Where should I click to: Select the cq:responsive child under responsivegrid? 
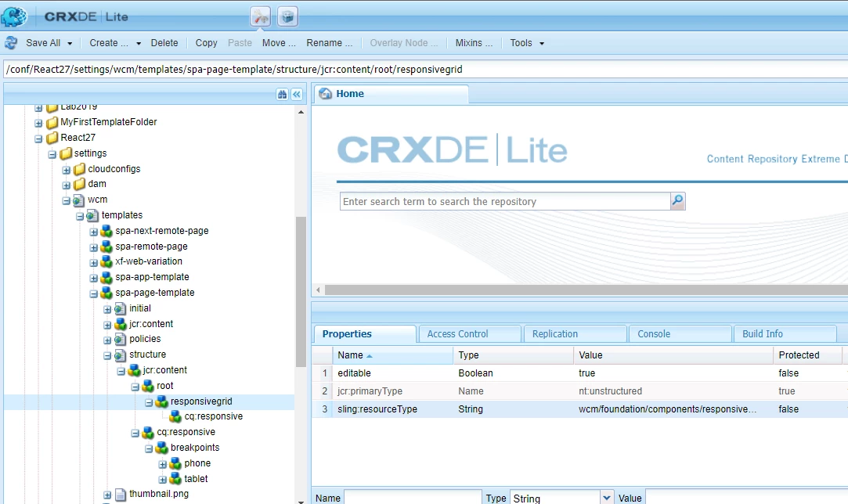pos(213,416)
